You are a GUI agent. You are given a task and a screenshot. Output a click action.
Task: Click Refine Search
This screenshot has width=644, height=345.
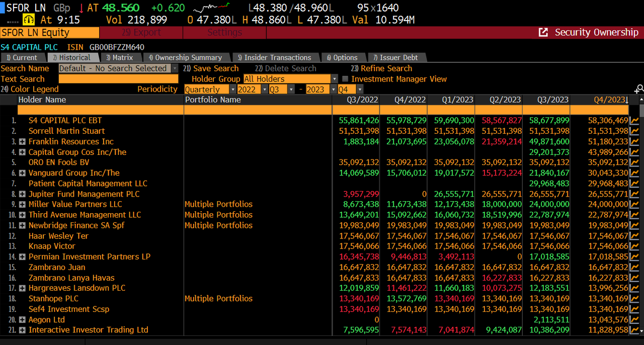point(381,68)
